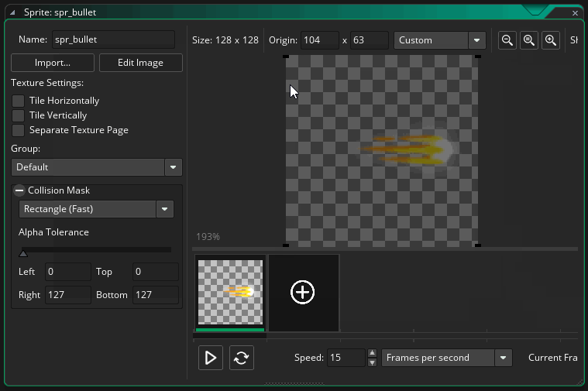Collapse the Collision Mask section
The height and width of the screenshot is (391, 588).
coord(19,190)
